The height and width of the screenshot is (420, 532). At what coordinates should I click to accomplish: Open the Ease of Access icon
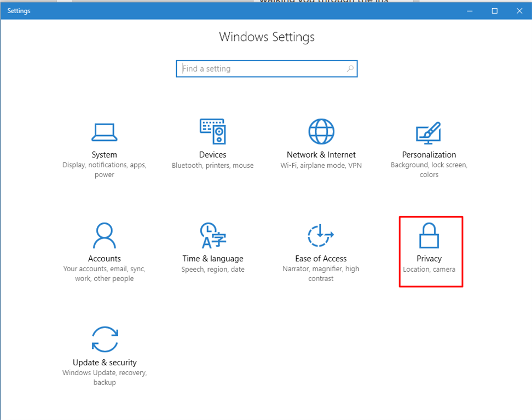(321, 236)
